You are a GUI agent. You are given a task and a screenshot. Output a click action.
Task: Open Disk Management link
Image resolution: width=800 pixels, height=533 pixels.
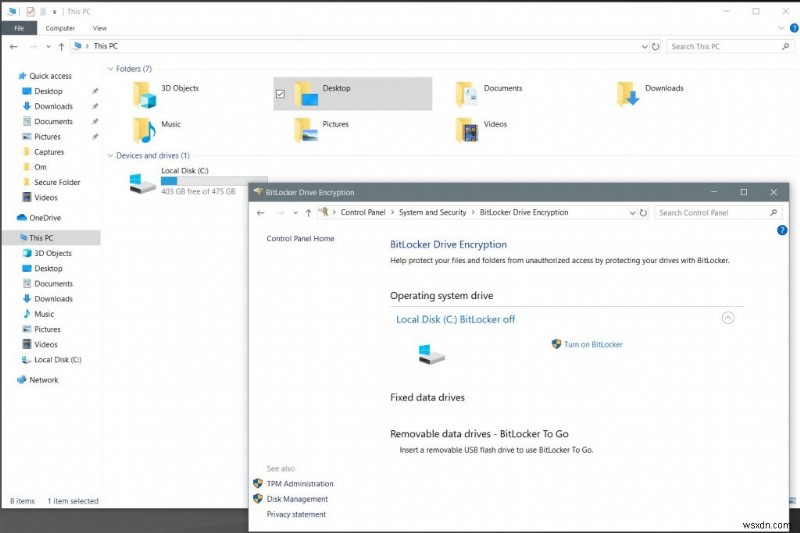[x=297, y=499]
